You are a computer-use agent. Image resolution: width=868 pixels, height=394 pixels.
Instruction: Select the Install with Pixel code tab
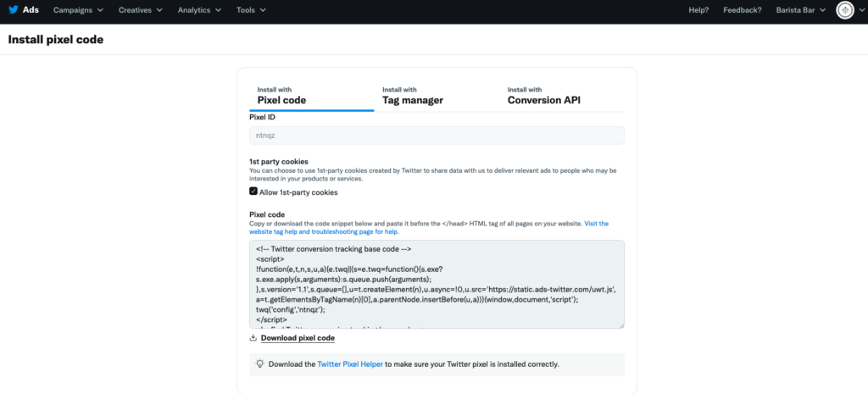tap(281, 96)
